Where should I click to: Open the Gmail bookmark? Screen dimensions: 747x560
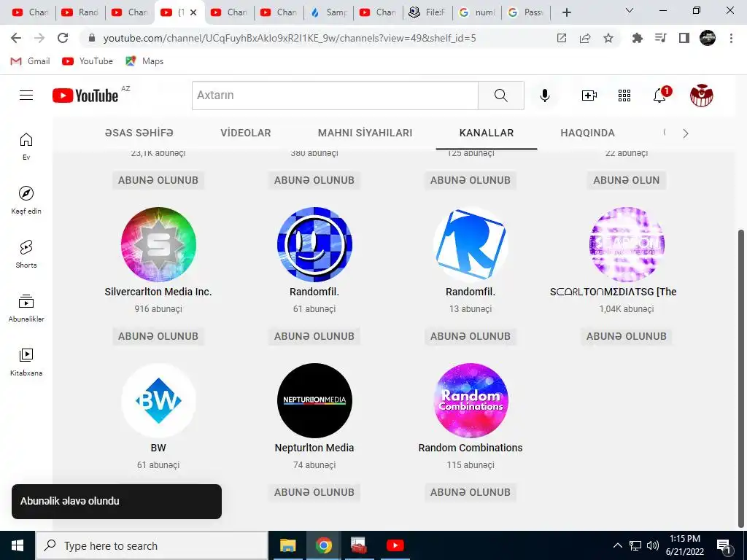click(30, 61)
